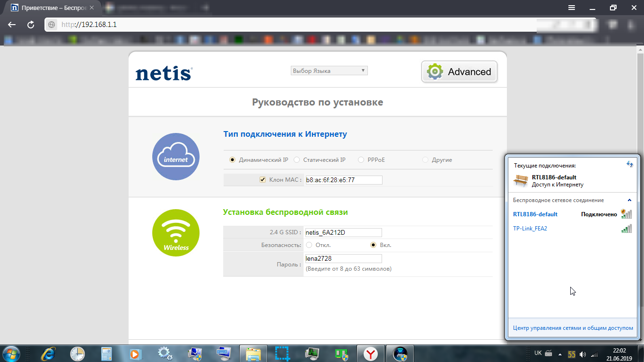The image size is (644, 362).
Task: Set wireless security to Откл.
Action: tap(309, 245)
